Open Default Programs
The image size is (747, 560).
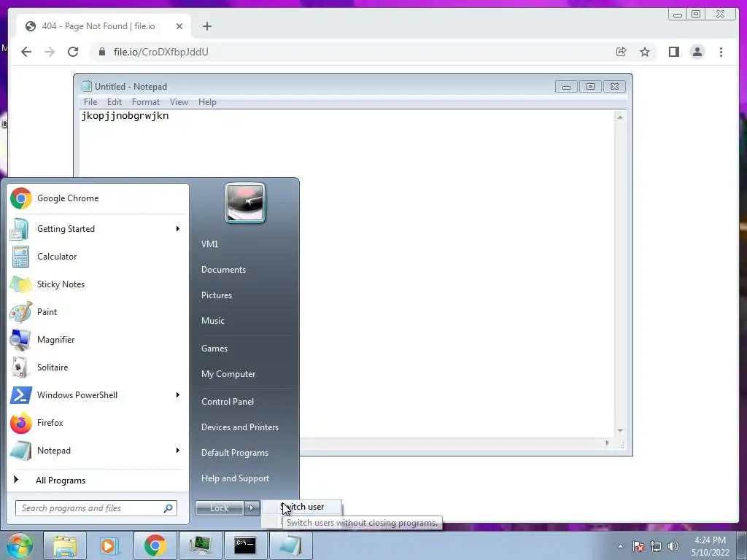pyautogui.click(x=235, y=453)
